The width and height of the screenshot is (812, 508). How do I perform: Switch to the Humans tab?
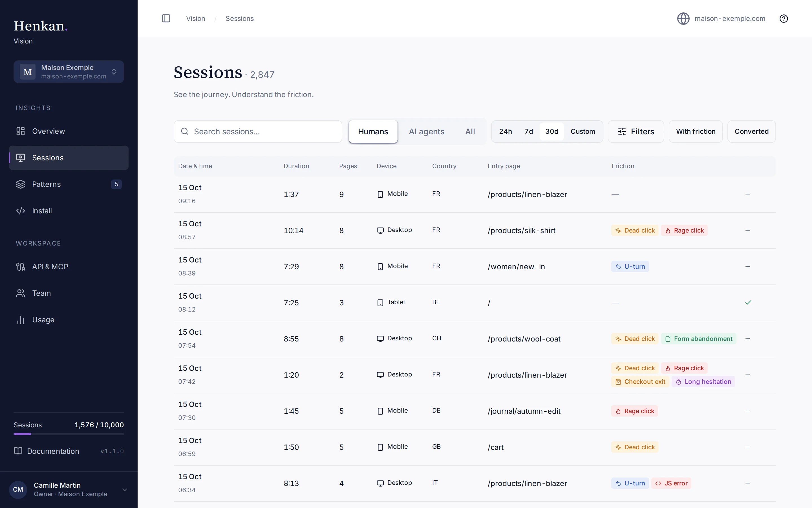[373, 131]
